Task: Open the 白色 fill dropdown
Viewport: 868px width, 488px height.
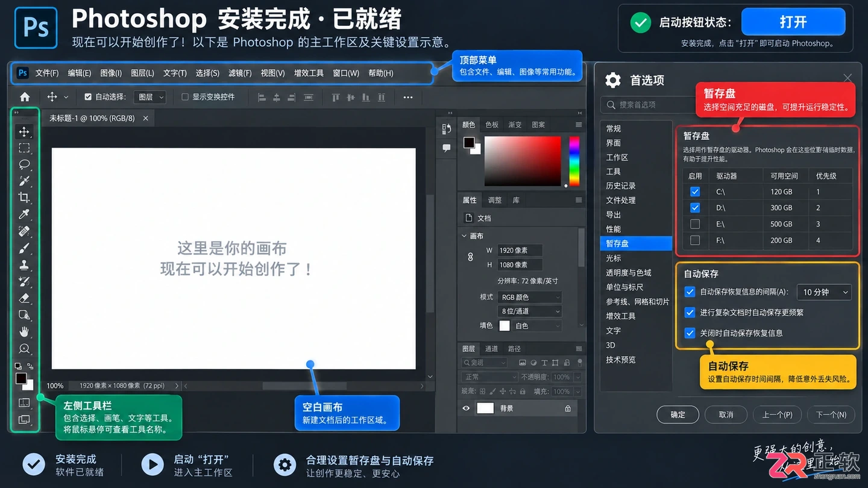Action: pos(537,326)
